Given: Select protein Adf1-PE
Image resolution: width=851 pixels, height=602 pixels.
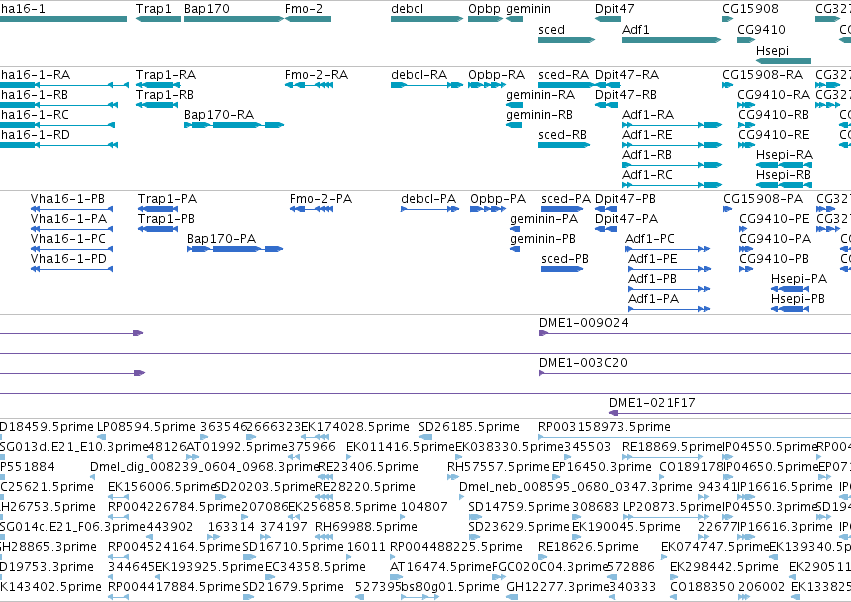Looking at the screenshot, I should pos(669,269).
